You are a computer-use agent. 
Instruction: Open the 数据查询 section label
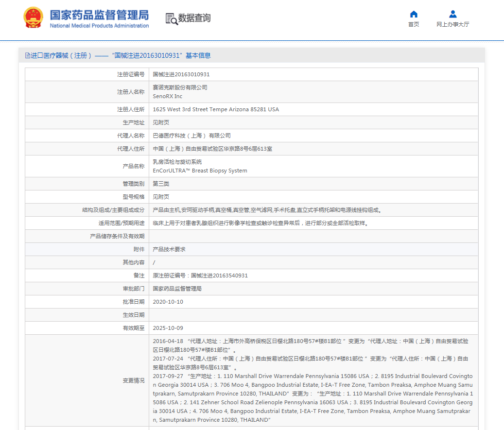(x=194, y=18)
